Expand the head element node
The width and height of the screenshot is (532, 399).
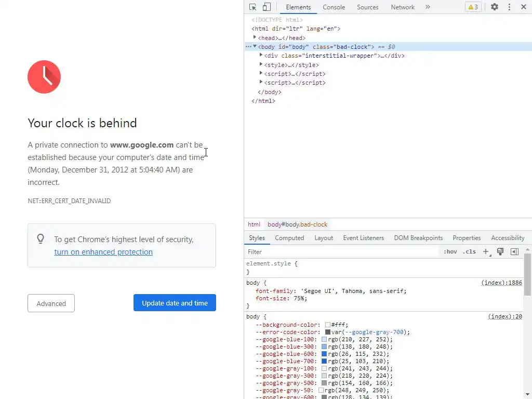tap(255, 37)
